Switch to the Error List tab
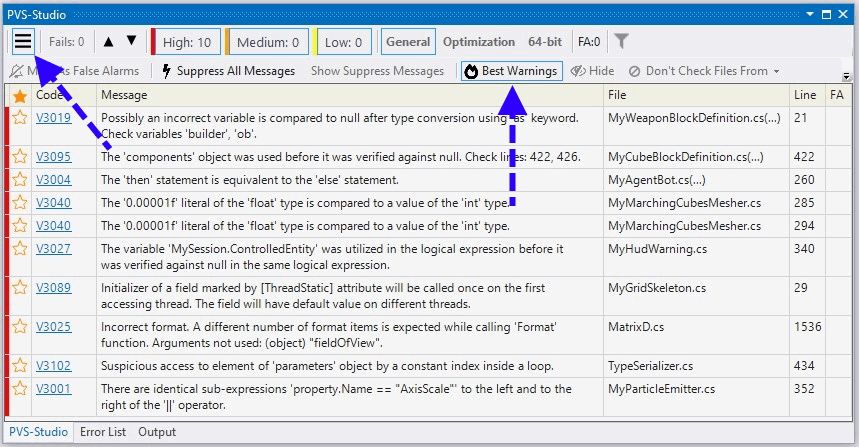The width and height of the screenshot is (859, 447). (103, 432)
